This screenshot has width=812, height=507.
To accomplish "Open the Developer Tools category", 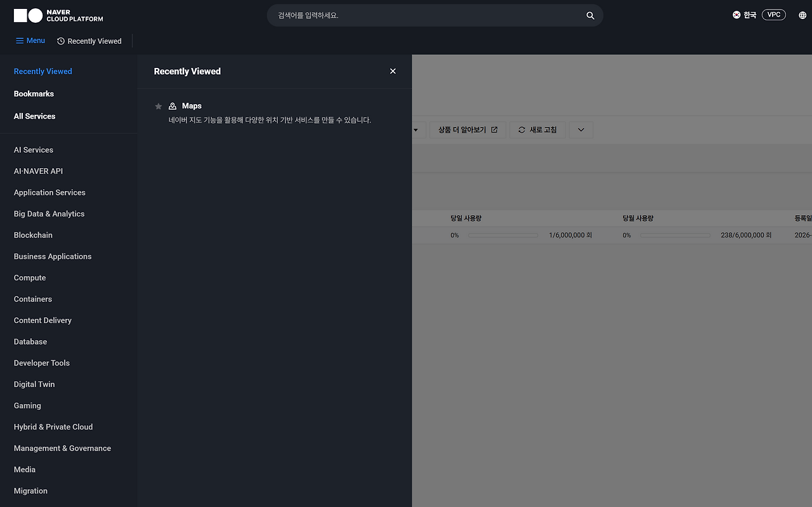I will click(42, 363).
